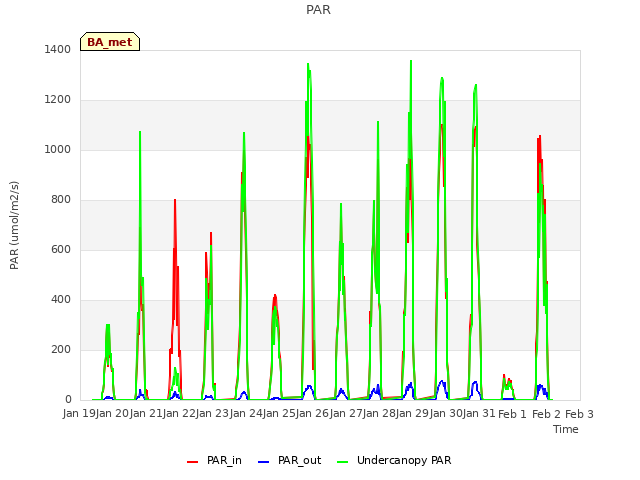Click the Jan 28 x-axis label
The image size is (640, 480).
379,414
